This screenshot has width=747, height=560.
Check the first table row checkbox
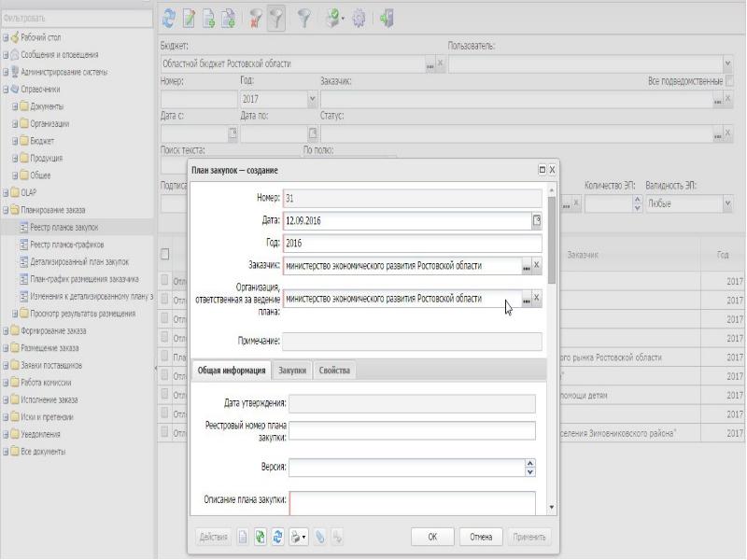click(165, 280)
